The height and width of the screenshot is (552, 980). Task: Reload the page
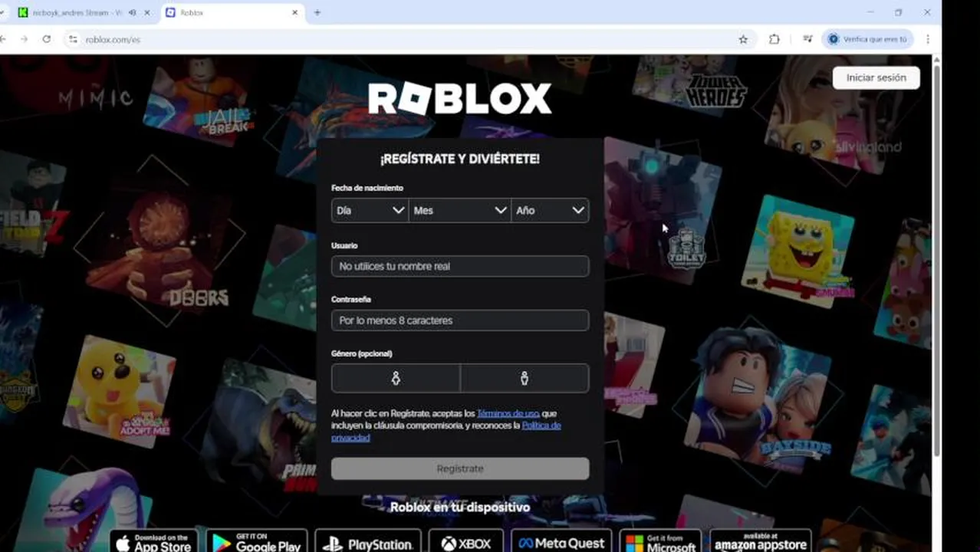[47, 39]
